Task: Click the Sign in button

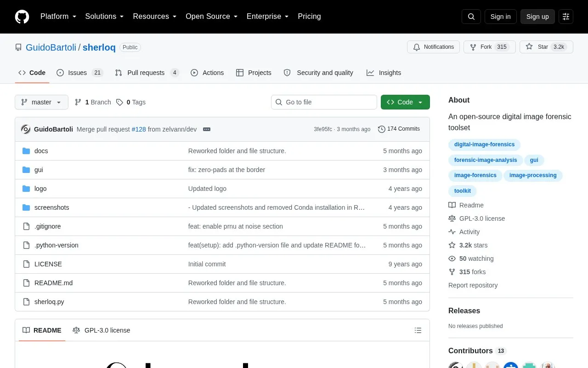Action: tap(500, 17)
